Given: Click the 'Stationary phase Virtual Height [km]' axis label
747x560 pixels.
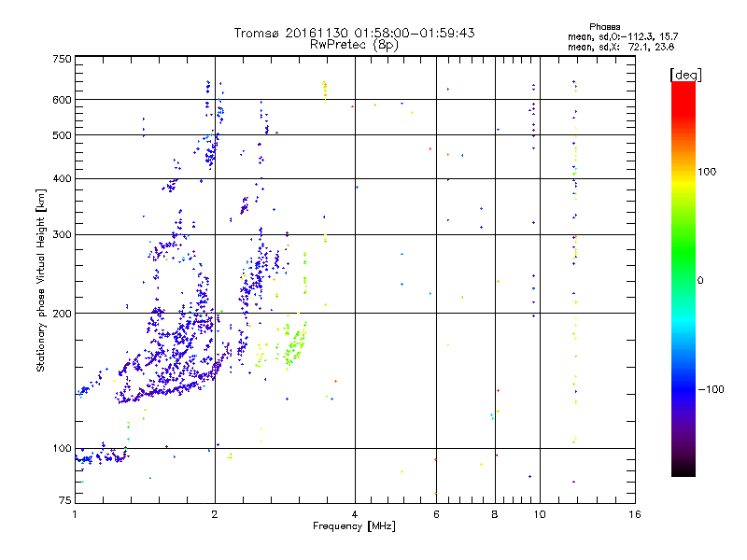Looking at the screenshot, I should click(x=41, y=280).
